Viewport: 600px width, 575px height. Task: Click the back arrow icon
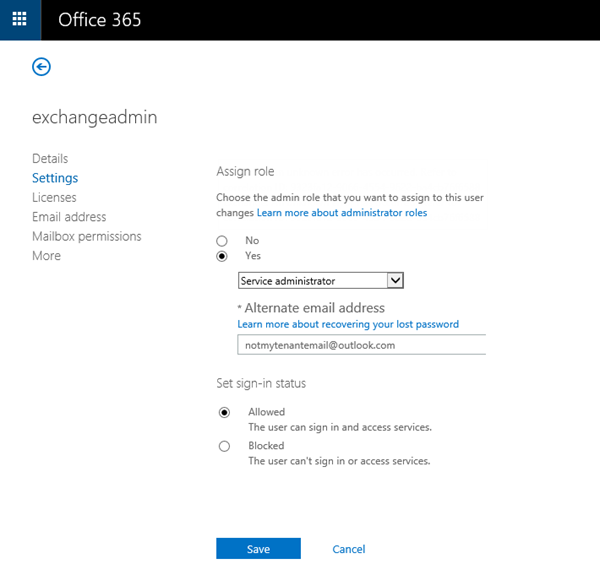(41, 67)
